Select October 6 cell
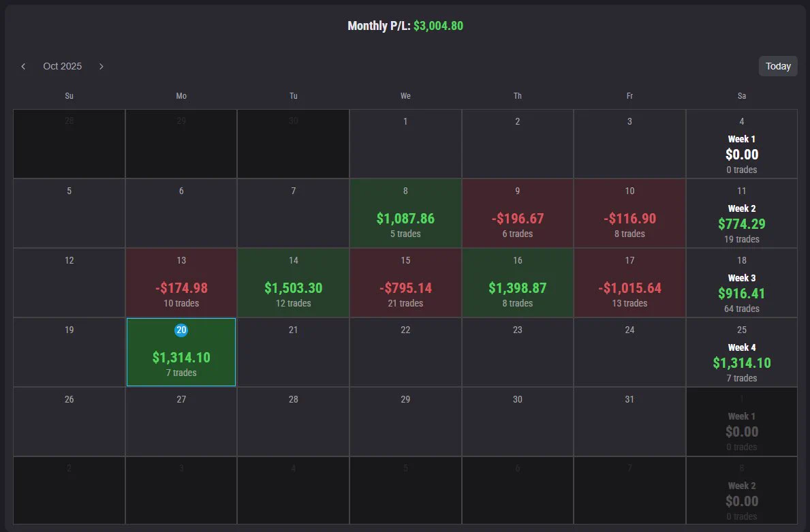The image size is (810, 532). tap(181, 213)
